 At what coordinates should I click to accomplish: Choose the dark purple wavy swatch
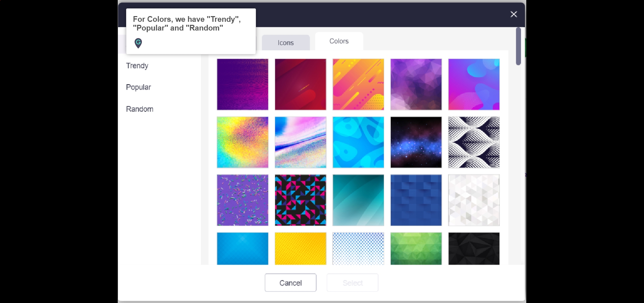coord(243,85)
